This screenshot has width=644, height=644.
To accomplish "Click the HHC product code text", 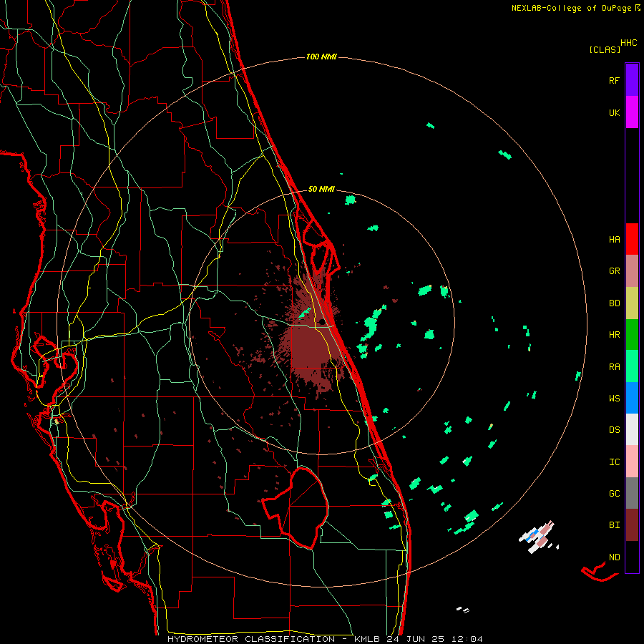I will pos(628,43).
